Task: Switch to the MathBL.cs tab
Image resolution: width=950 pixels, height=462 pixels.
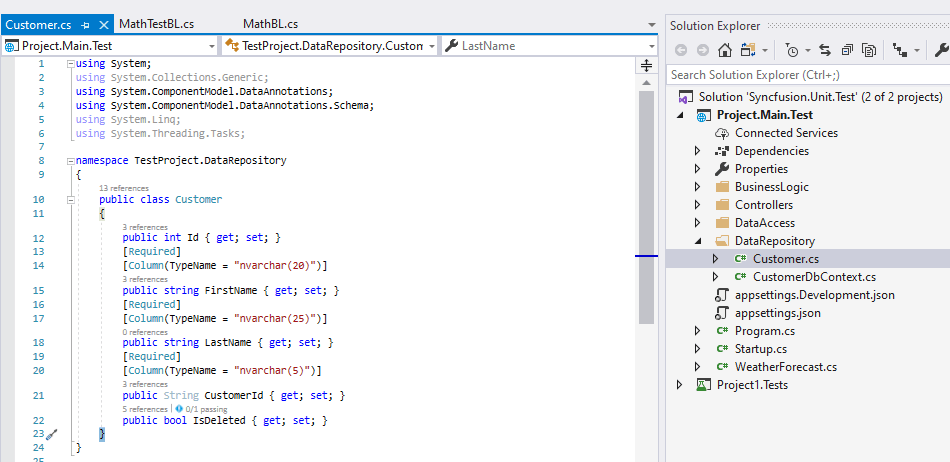Action: tap(270, 23)
